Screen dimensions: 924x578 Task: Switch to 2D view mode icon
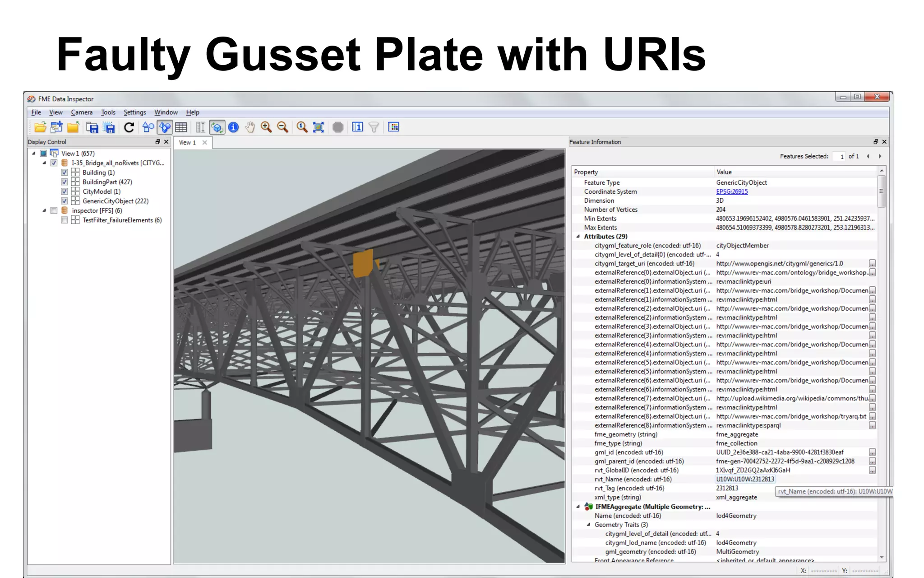tap(148, 127)
